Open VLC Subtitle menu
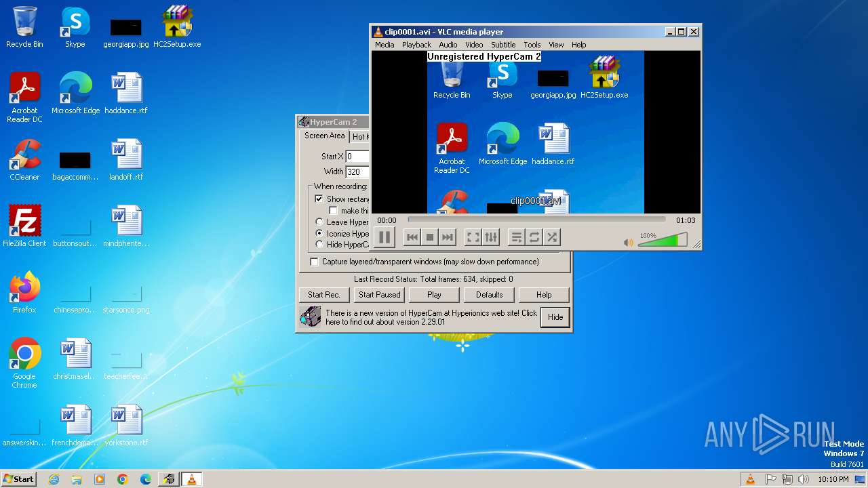This screenshot has width=868, height=488. coord(503,45)
